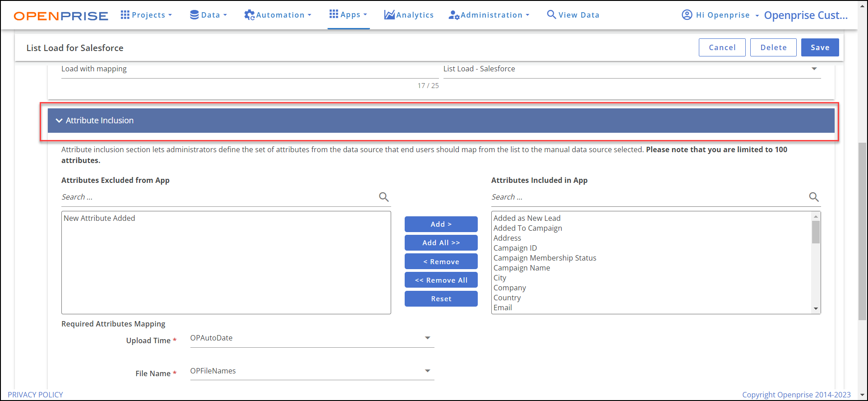
Task: Open the Data menu
Action: tap(208, 15)
